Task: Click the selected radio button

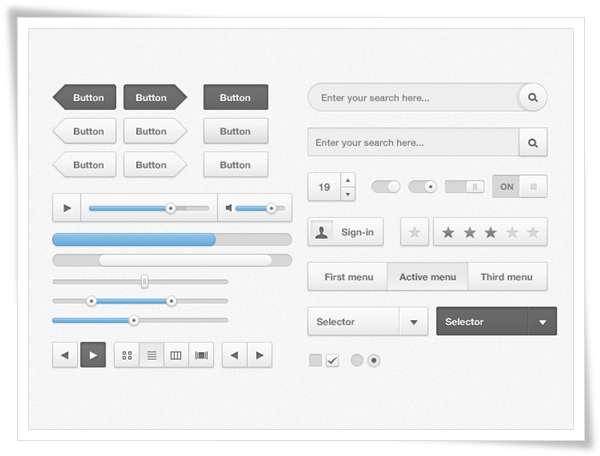Action: tap(374, 360)
